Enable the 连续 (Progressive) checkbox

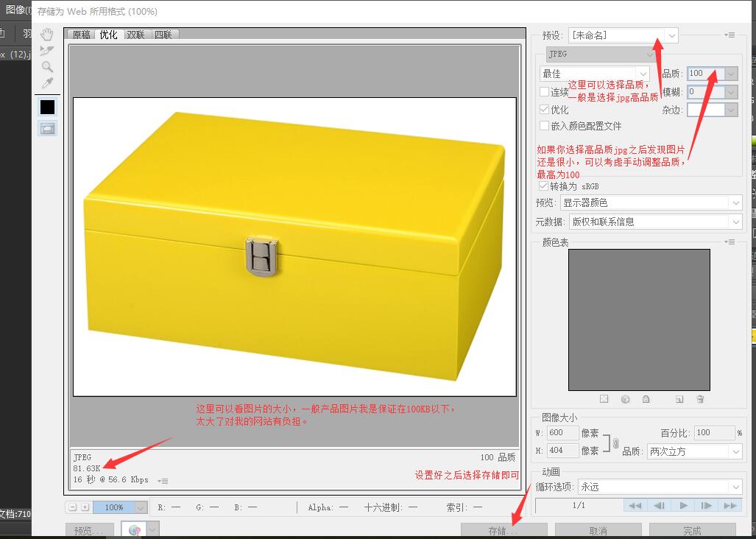click(545, 92)
